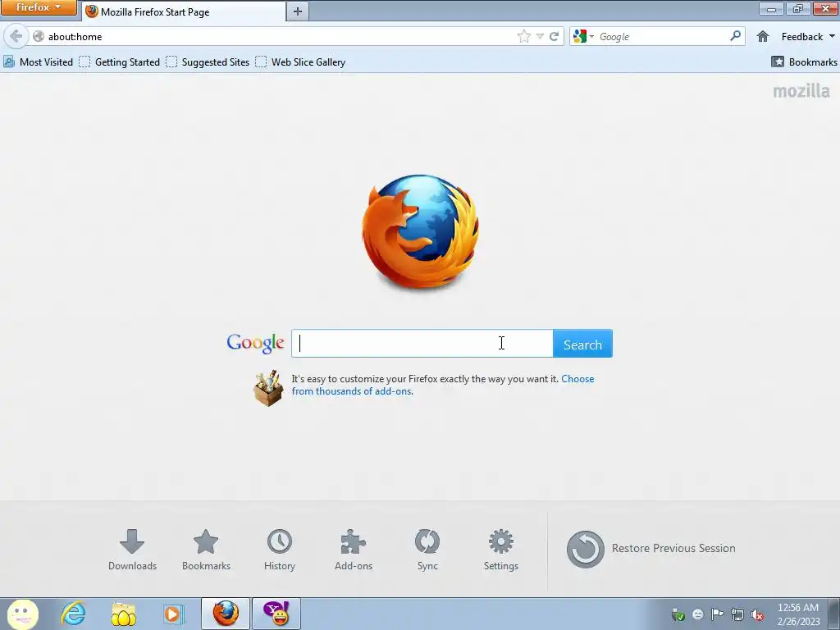Reload the page using the refresh icon
The height and width of the screenshot is (630, 840).
[x=554, y=36]
